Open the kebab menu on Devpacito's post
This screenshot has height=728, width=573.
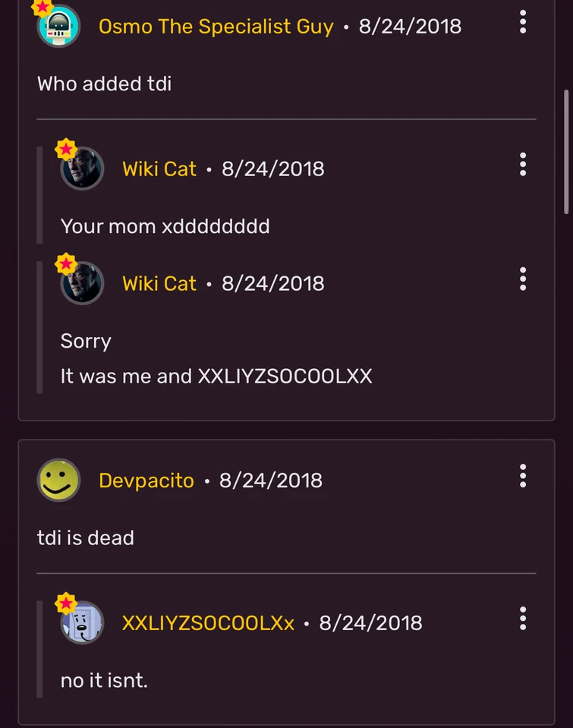pyautogui.click(x=523, y=477)
